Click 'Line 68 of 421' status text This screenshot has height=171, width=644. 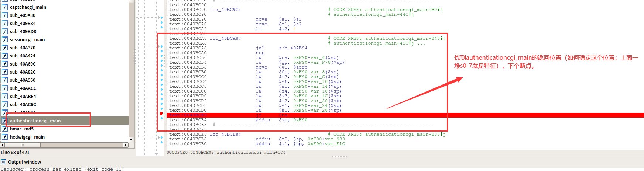(15, 153)
